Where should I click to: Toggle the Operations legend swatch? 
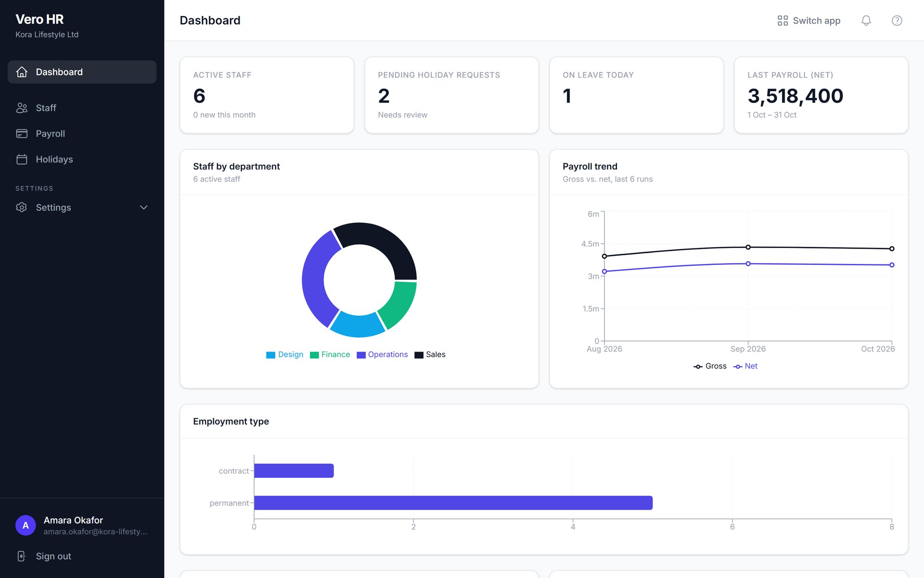361,355
